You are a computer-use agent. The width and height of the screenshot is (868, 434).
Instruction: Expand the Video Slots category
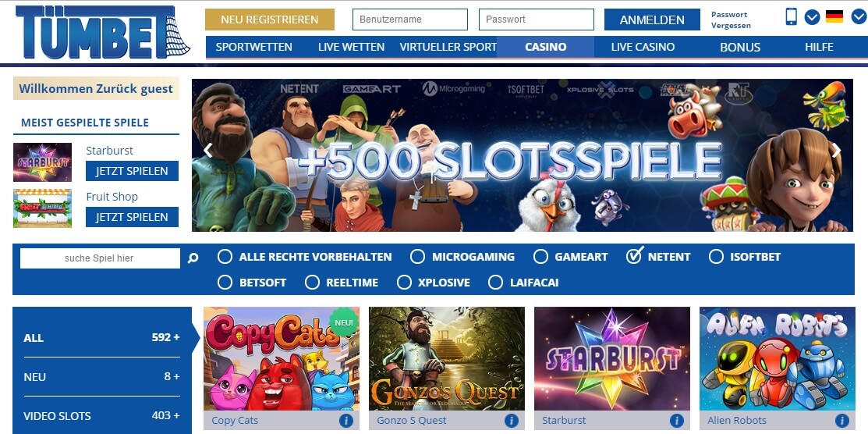102,416
